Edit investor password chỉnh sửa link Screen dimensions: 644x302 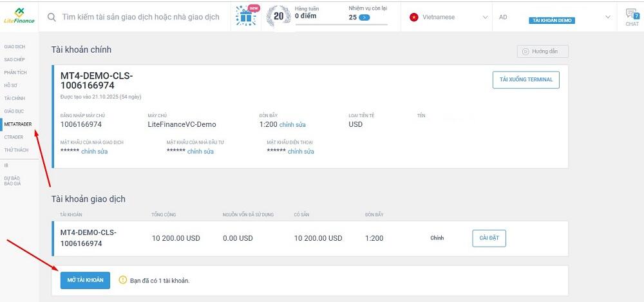pos(200,151)
